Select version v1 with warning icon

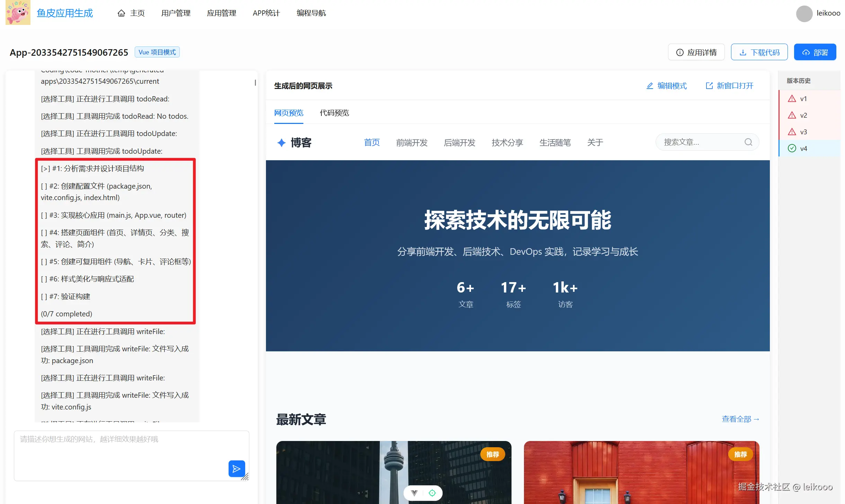coord(803,99)
